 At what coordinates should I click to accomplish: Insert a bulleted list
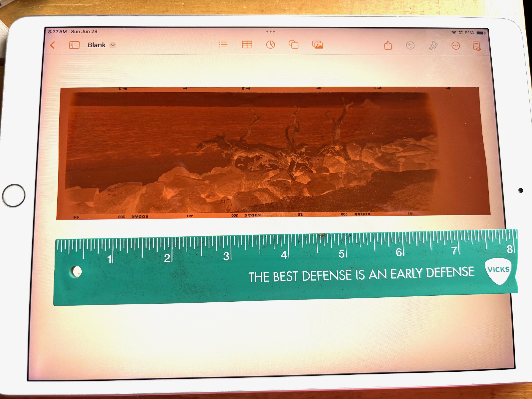(x=223, y=45)
